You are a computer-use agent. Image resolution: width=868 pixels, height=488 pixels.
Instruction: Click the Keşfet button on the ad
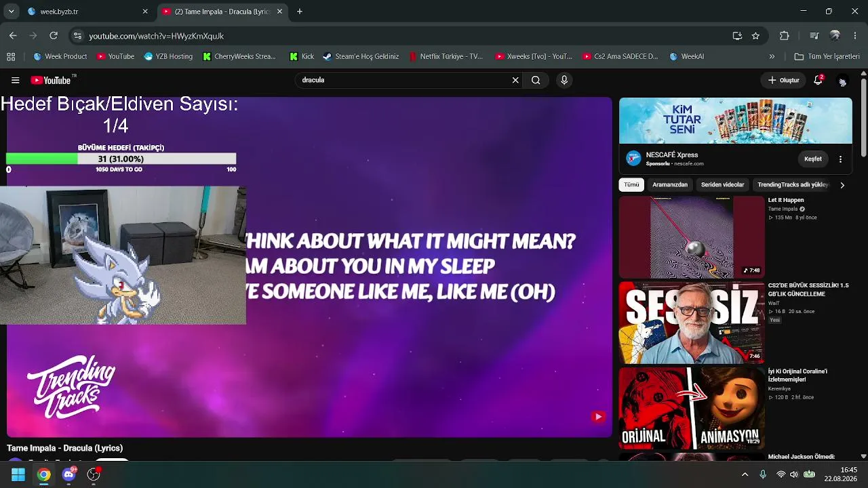(812, 159)
